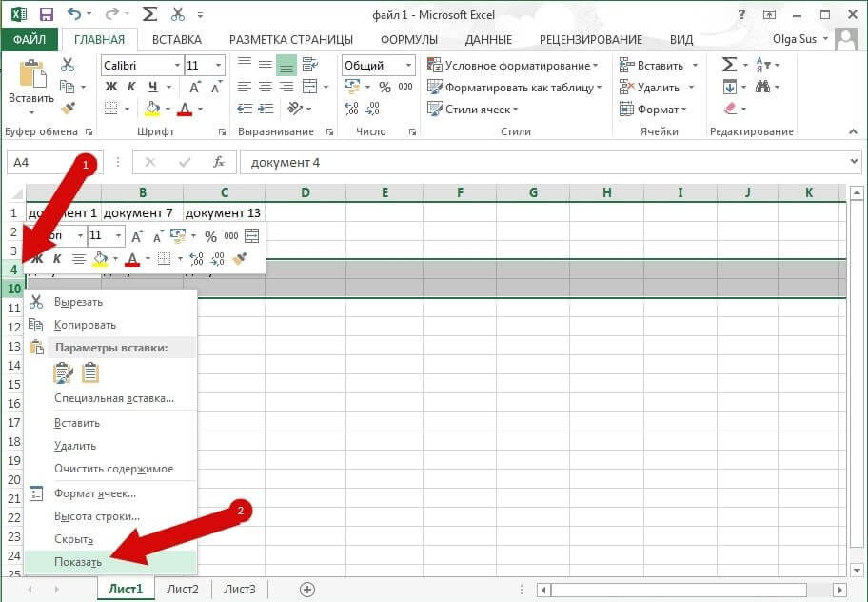This screenshot has height=602, width=868.
Task: Toggle wrap text button in ribbon
Action: [x=310, y=65]
